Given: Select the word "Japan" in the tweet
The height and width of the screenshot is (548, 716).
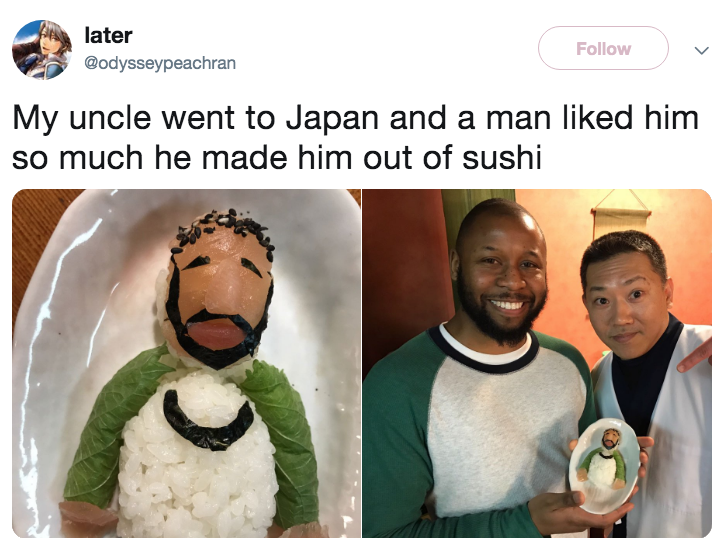Looking at the screenshot, I should [332, 118].
